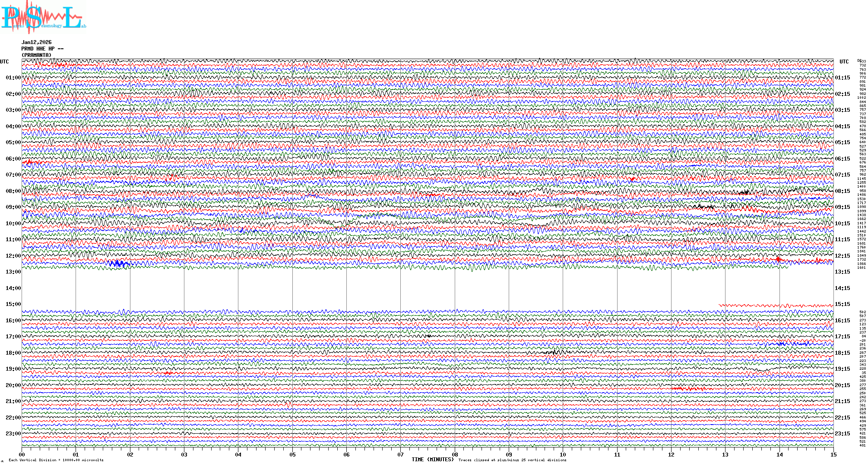
Task: Click minute 05 on the bottom axis
Action: pos(292,455)
